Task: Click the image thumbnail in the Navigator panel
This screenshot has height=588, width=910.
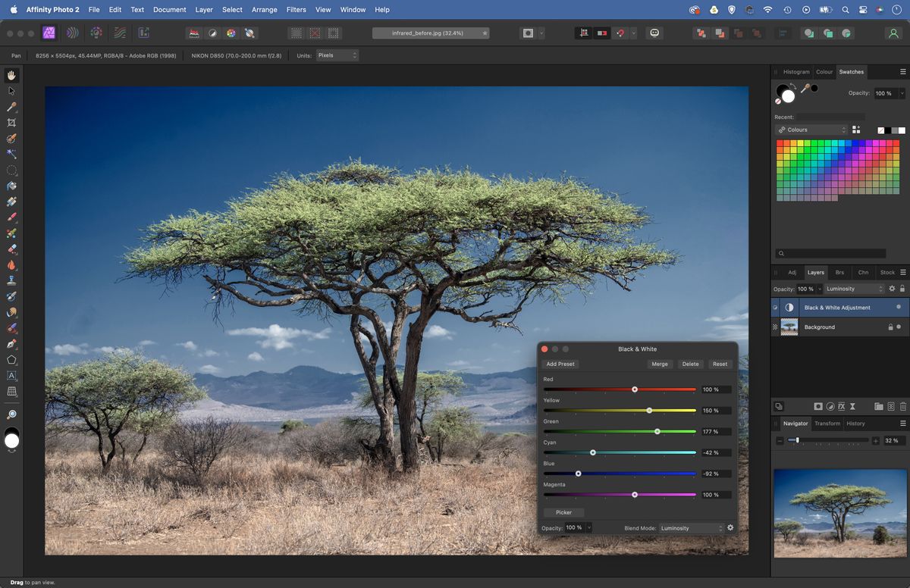Action: pyautogui.click(x=840, y=514)
